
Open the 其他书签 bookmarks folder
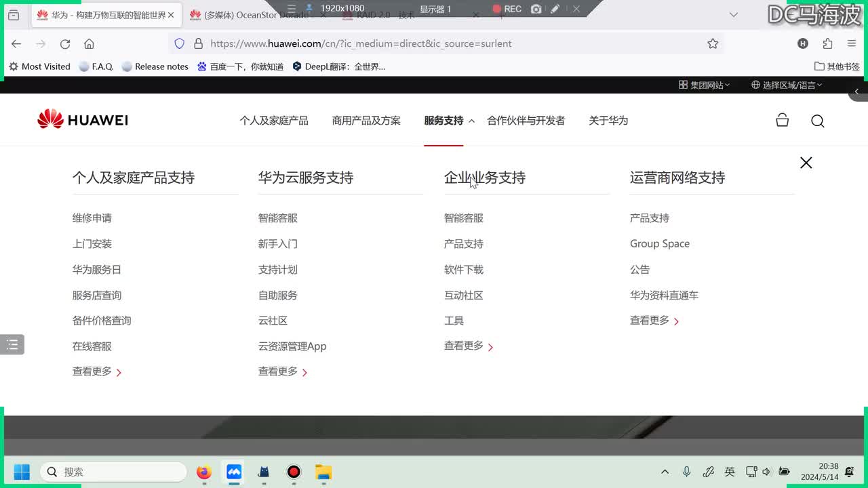(x=837, y=66)
